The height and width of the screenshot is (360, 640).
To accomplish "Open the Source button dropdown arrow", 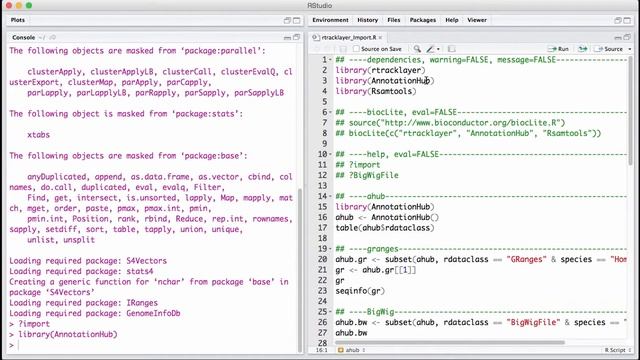I will tap(629, 49).
